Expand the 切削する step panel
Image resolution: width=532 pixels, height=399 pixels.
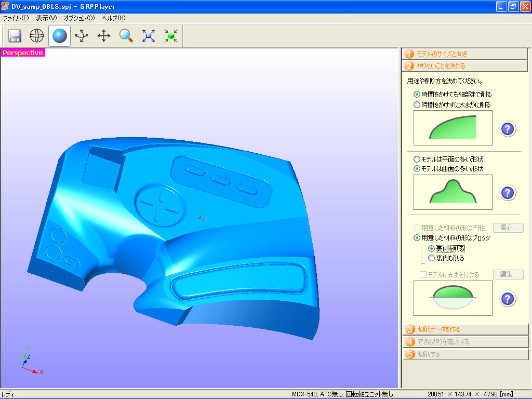(465, 354)
